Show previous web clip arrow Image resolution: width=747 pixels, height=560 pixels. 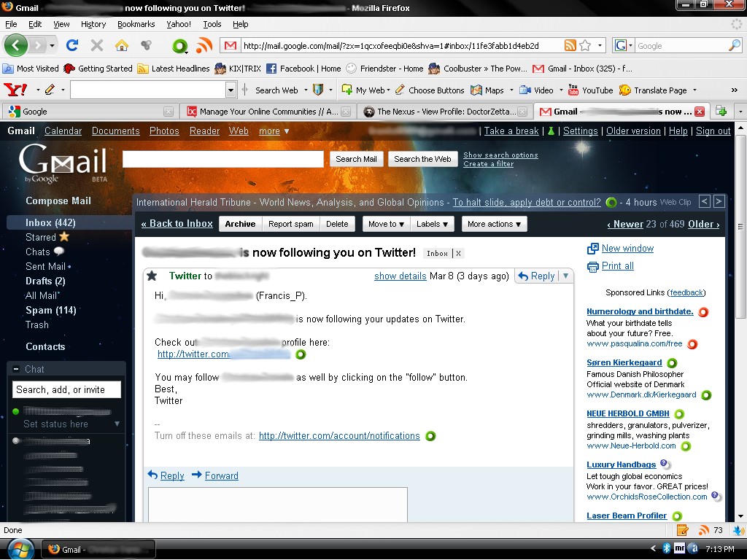705,201
